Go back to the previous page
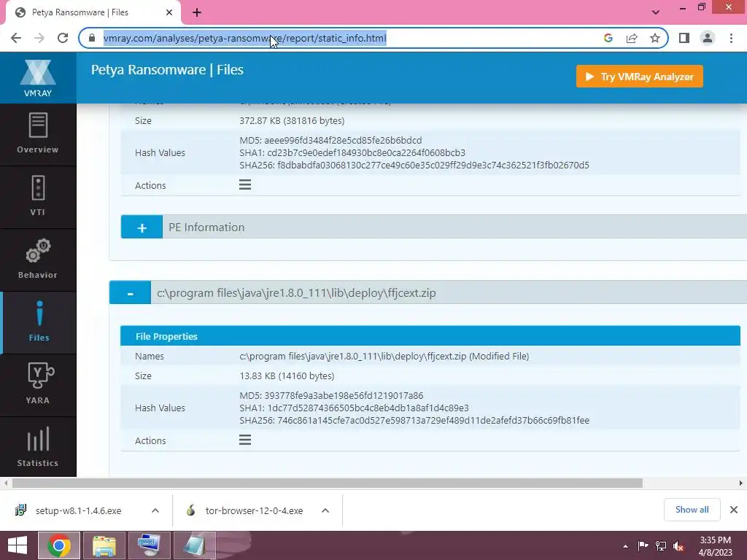Image resolution: width=747 pixels, height=560 pixels. pos(16,38)
